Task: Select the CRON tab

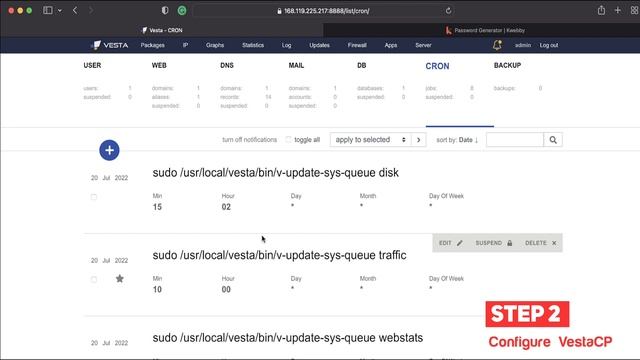Action: click(x=437, y=66)
